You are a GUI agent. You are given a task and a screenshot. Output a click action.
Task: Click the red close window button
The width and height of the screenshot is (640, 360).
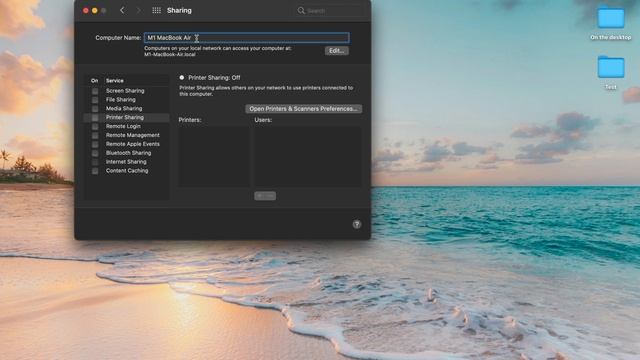(x=86, y=11)
